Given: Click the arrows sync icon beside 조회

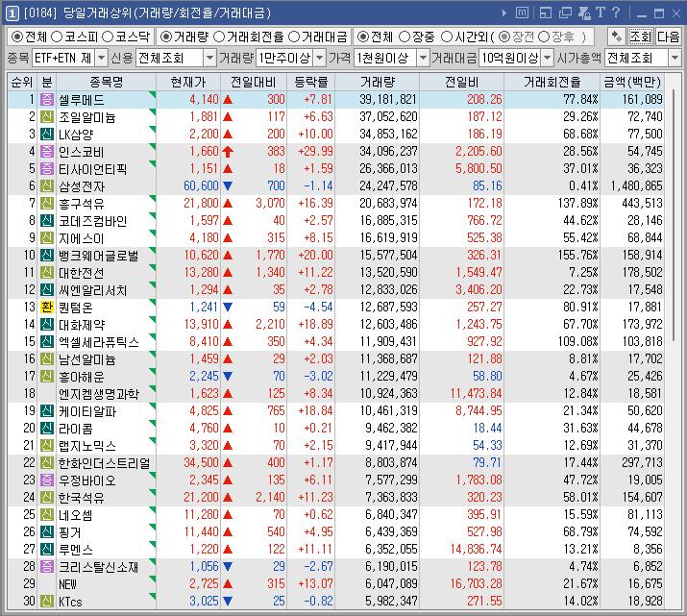Looking at the screenshot, I should click(x=617, y=37).
